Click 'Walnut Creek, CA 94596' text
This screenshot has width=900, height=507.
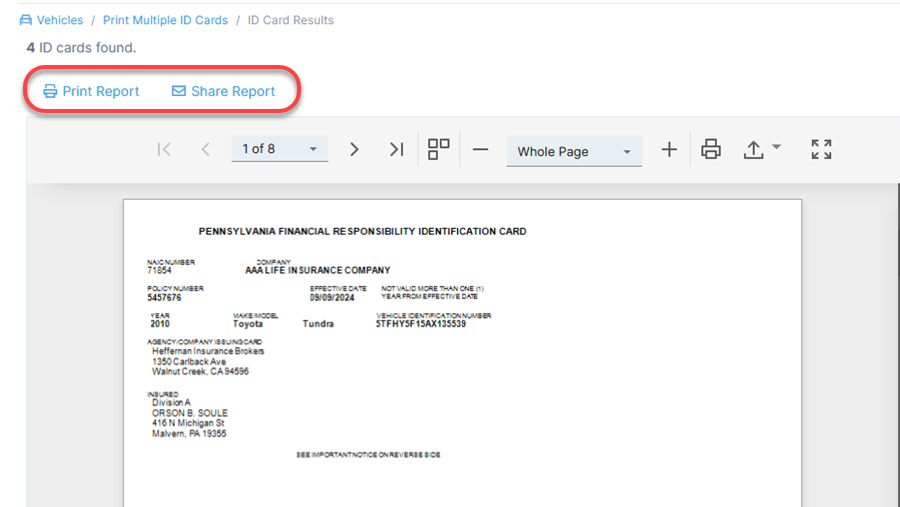[x=200, y=371]
